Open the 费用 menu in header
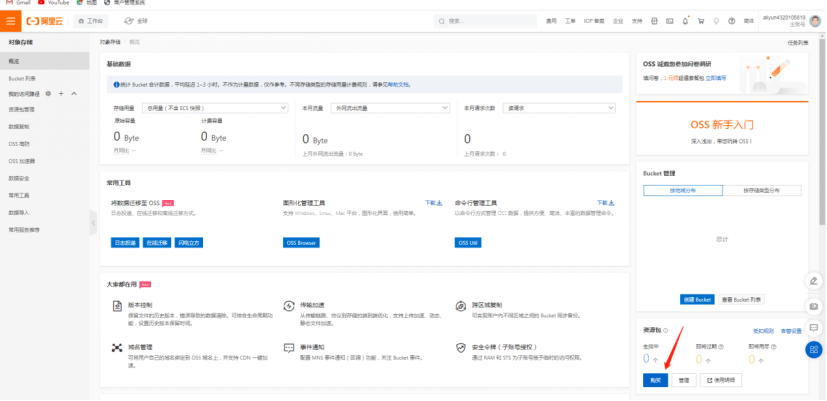The height and width of the screenshot is (401, 827). tap(551, 21)
